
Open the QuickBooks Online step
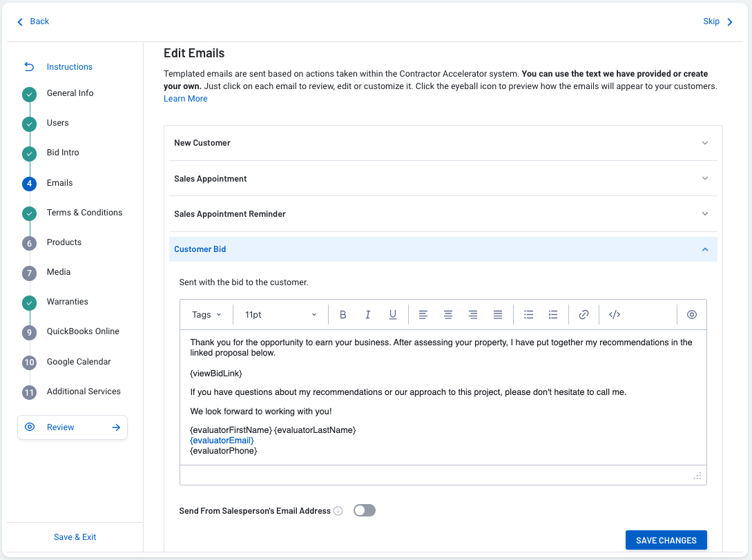tap(83, 331)
